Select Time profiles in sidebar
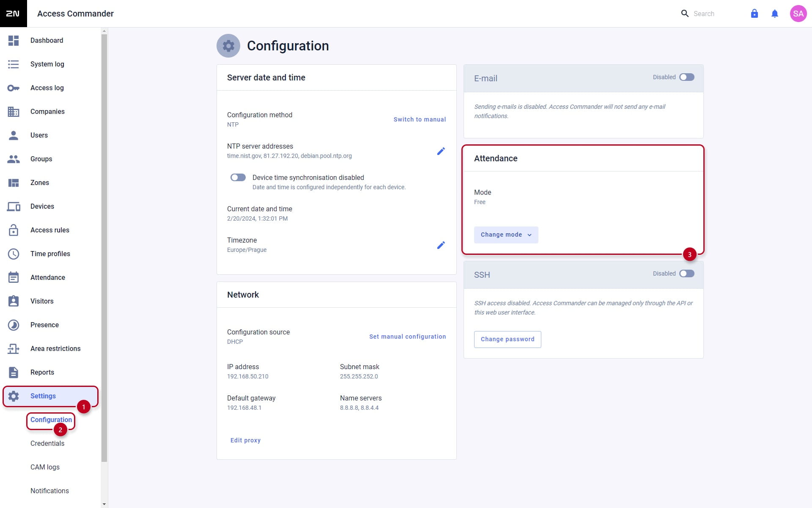Viewport: 812px width, 508px height. 50,254
